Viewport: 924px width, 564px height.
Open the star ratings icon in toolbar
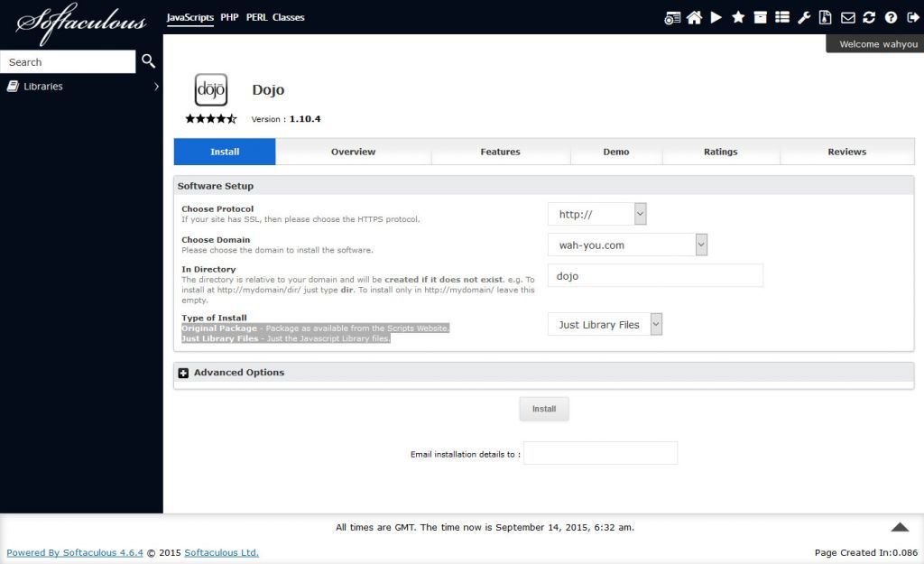point(738,17)
